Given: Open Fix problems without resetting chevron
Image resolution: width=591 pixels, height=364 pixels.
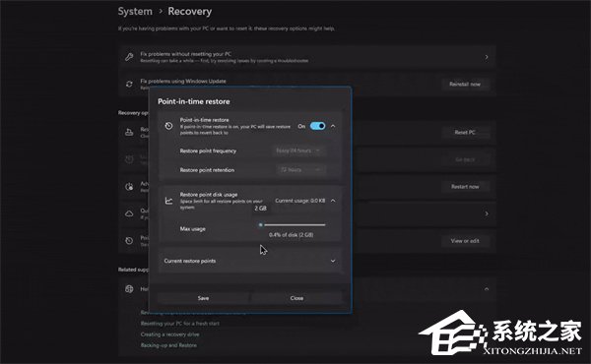Looking at the screenshot, I should tap(487, 57).
